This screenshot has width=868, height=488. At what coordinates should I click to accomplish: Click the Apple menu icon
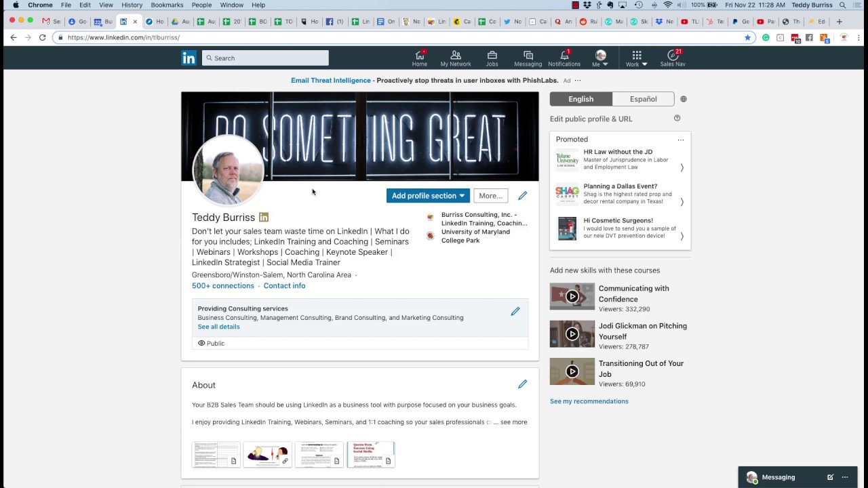click(15, 5)
